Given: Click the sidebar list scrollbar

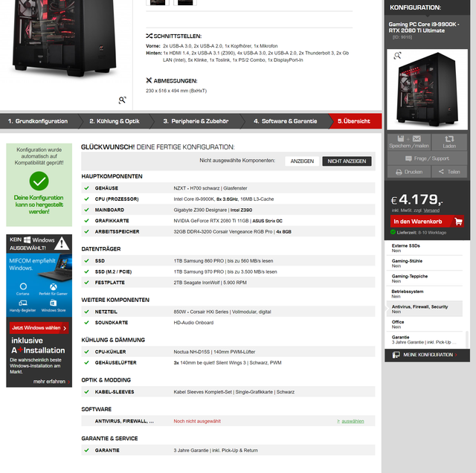Looking at the screenshot, I should [467, 339].
